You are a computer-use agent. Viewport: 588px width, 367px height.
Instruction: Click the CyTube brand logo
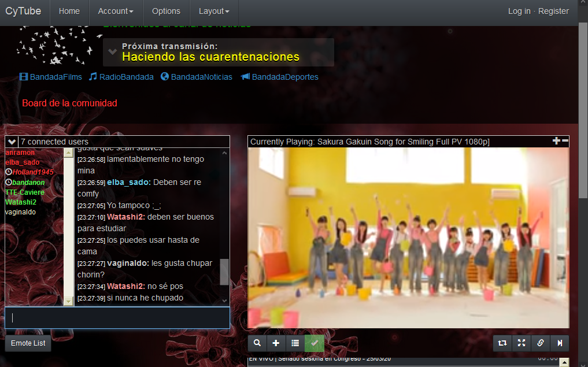(x=23, y=11)
